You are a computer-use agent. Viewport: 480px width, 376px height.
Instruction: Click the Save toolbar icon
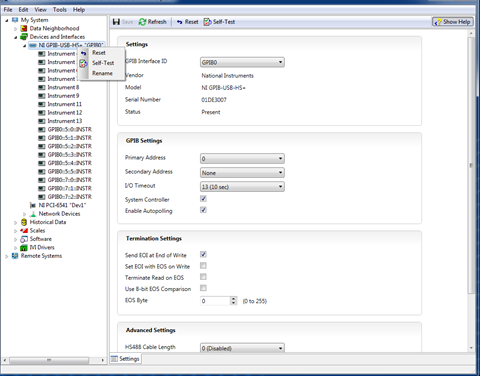tap(116, 22)
